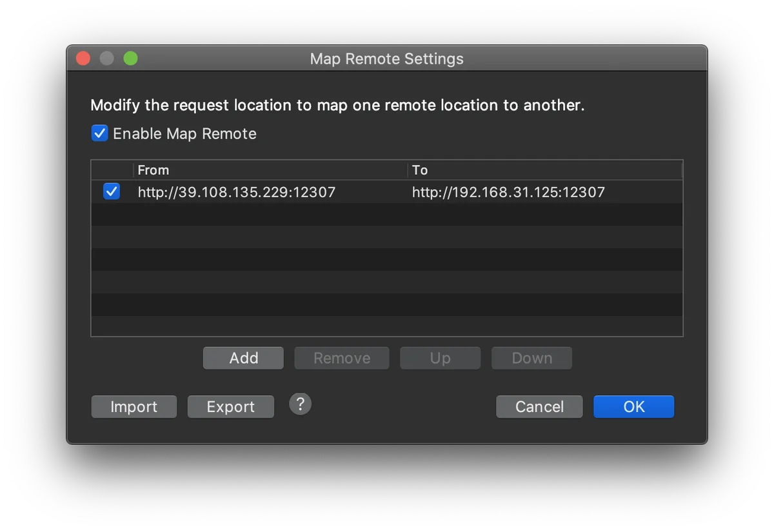
Task: Move the mapping Down
Action: [x=531, y=358]
